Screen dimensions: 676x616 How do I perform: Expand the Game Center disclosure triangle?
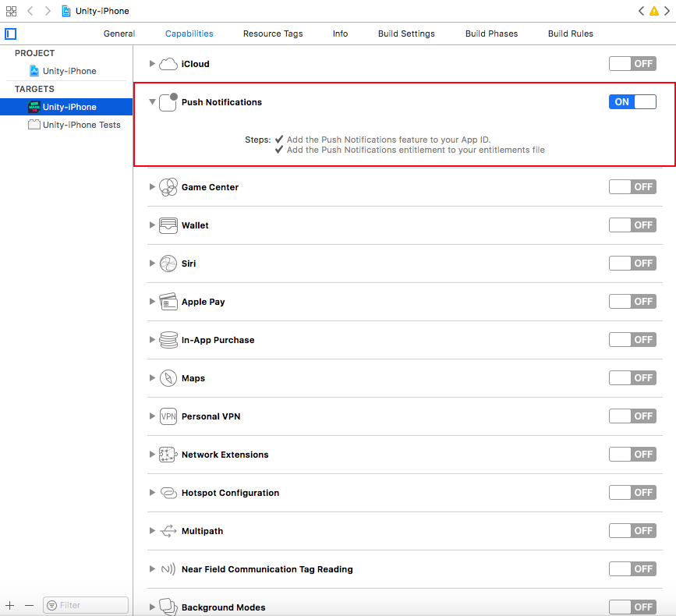coord(152,187)
